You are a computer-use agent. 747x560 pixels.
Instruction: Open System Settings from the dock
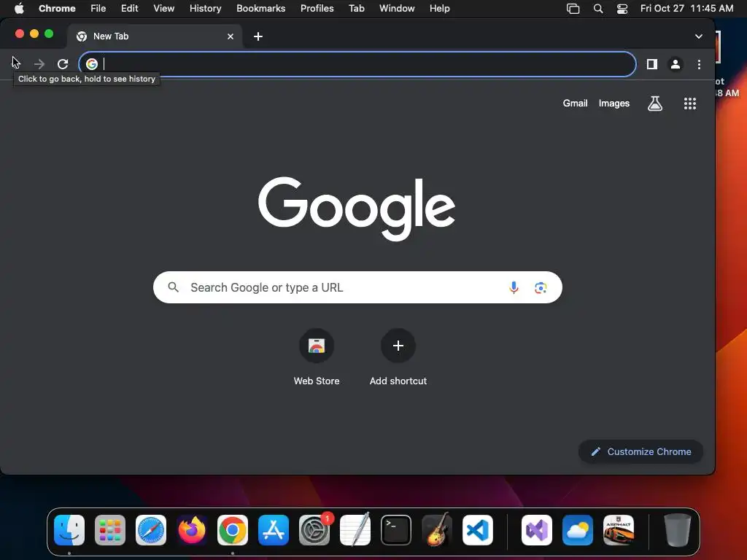(x=314, y=530)
